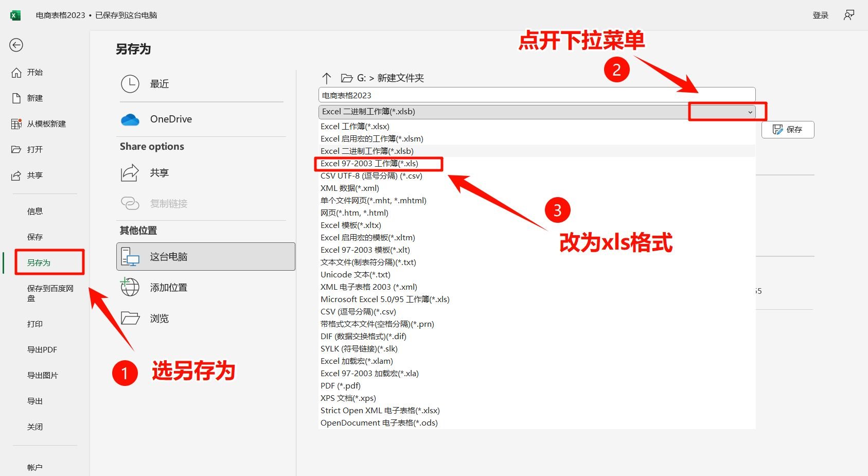Click the folder icon in the path breadcrumb
This screenshot has width=868, height=476.
click(346, 78)
